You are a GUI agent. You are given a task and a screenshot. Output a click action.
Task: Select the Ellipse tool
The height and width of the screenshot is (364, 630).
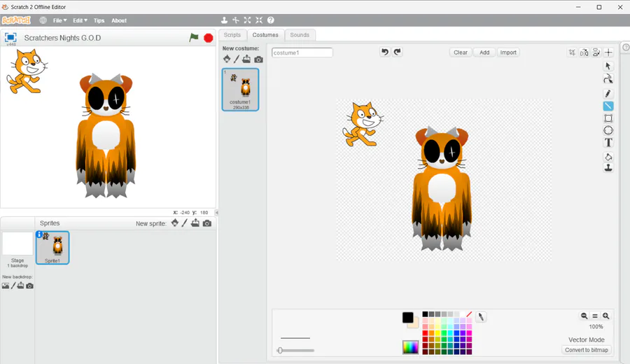[x=608, y=130]
